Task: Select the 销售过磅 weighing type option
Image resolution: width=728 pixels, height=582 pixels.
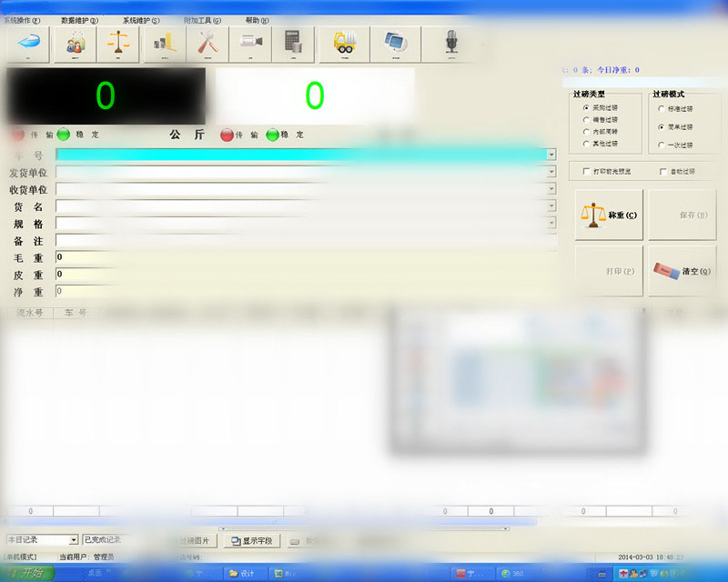Action: pyautogui.click(x=585, y=119)
